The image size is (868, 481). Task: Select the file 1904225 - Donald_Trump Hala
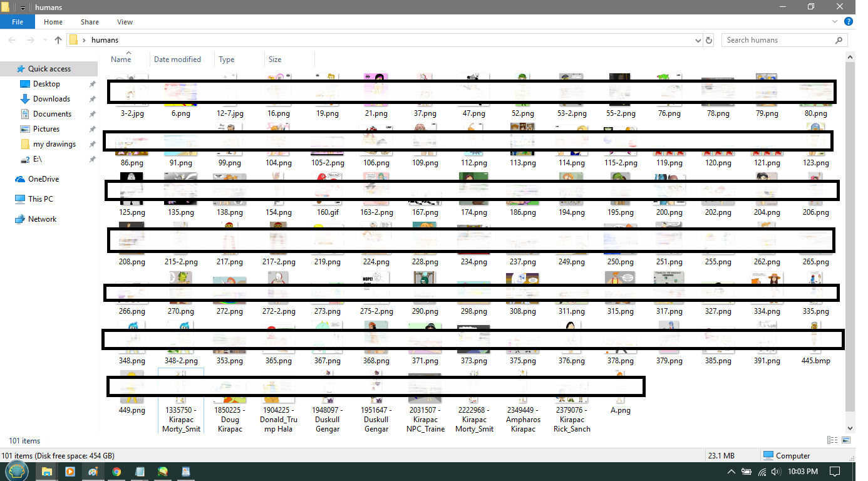pos(279,401)
